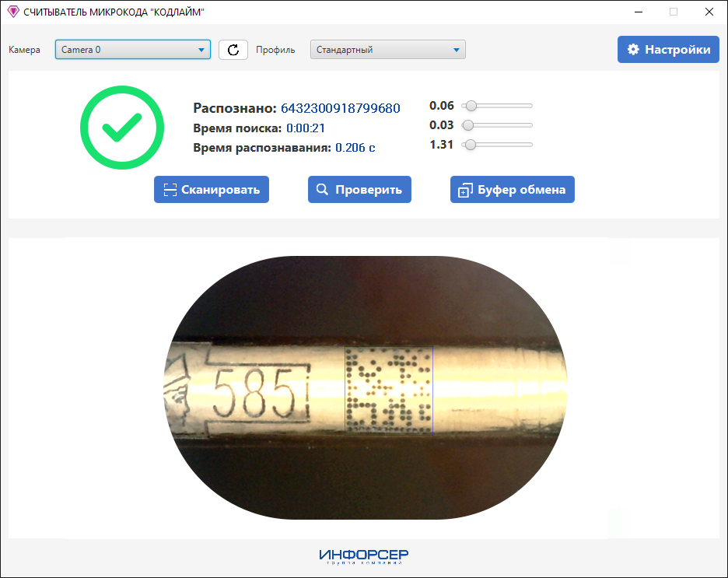Click the green success checkmark icon
The height and width of the screenshot is (578, 728).
122,128
